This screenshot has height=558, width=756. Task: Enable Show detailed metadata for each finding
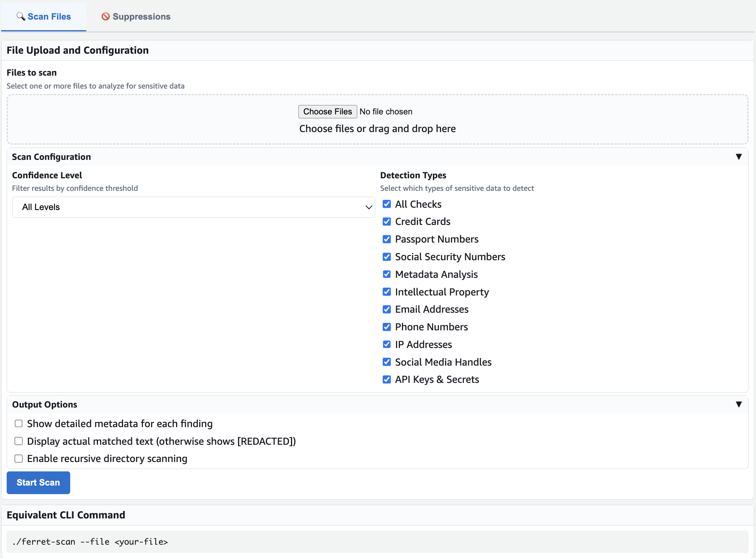click(x=18, y=424)
